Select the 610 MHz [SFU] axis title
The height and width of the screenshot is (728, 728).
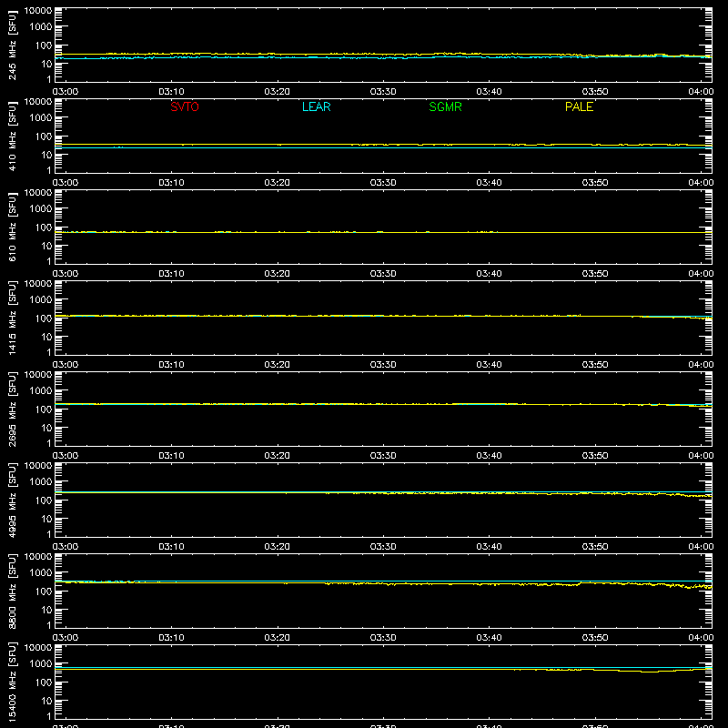point(12,227)
